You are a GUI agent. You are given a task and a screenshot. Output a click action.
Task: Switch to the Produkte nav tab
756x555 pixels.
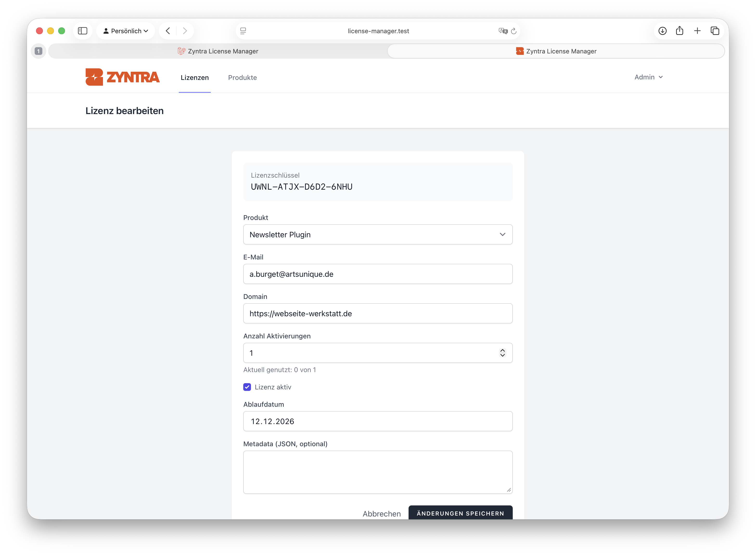tap(242, 77)
